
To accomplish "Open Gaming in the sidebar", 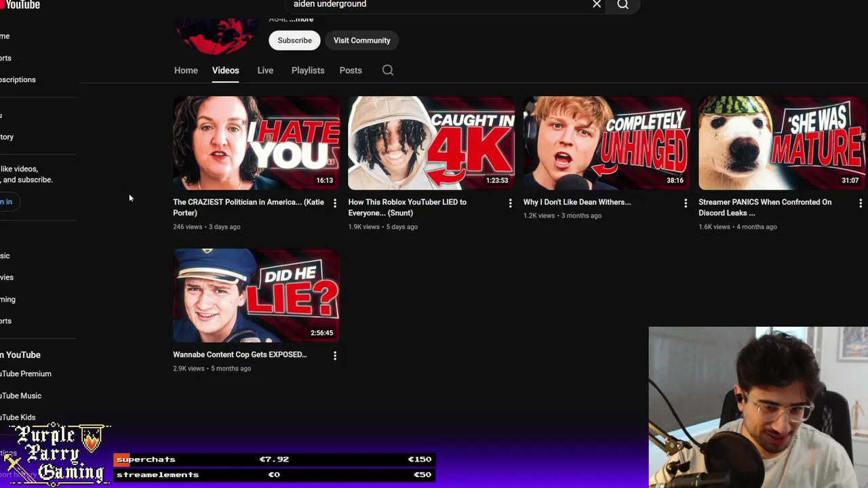I will 8,300.
